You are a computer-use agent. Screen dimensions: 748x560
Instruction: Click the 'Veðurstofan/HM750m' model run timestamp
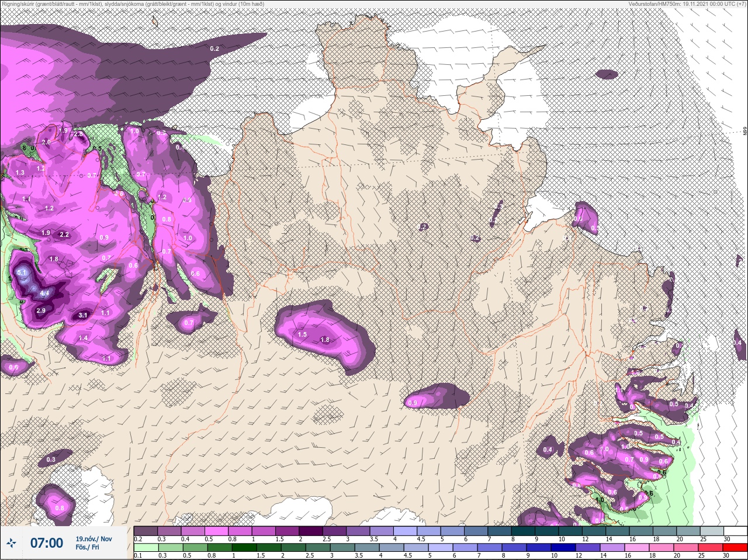coord(687,4)
